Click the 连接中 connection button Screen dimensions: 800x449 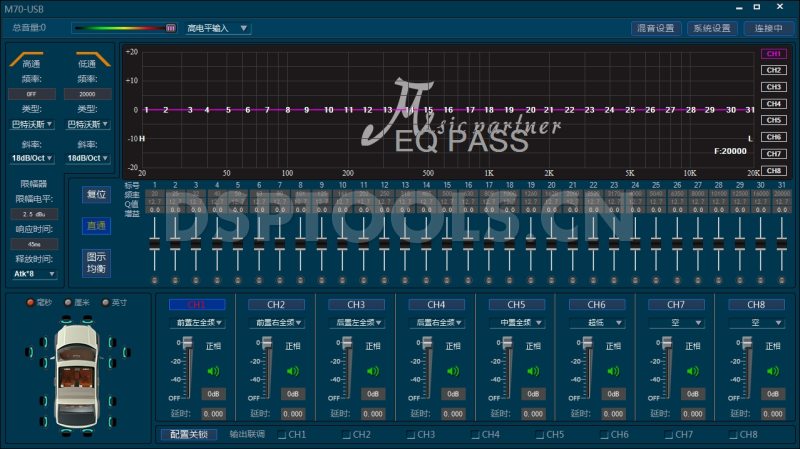(x=768, y=28)
